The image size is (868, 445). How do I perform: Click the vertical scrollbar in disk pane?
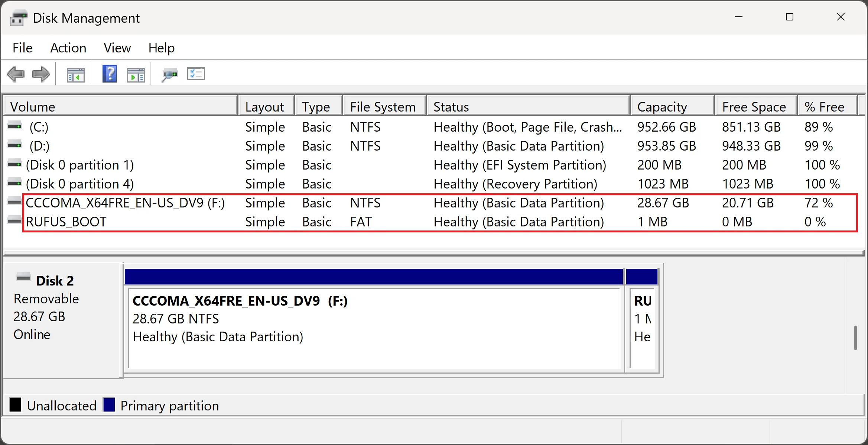pos(855,338)
